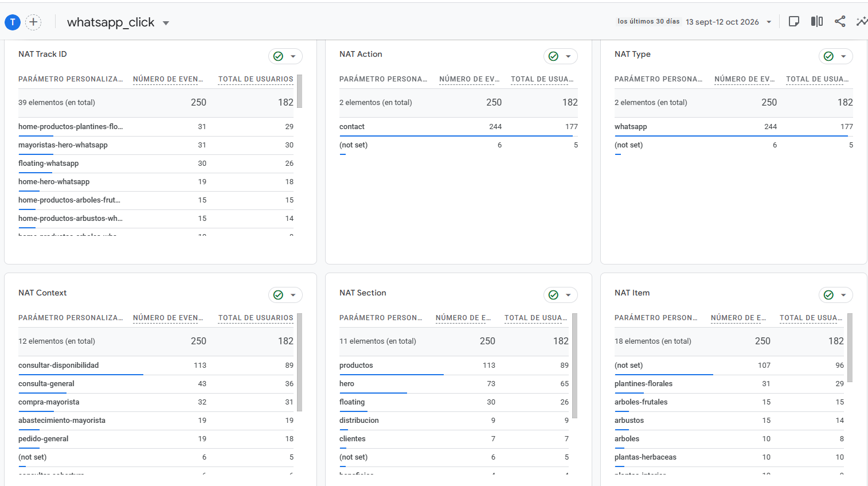Screen dimensions: 868x486
Task: Click NAT Track ID card scrollbar
Action: click(300, 91)
